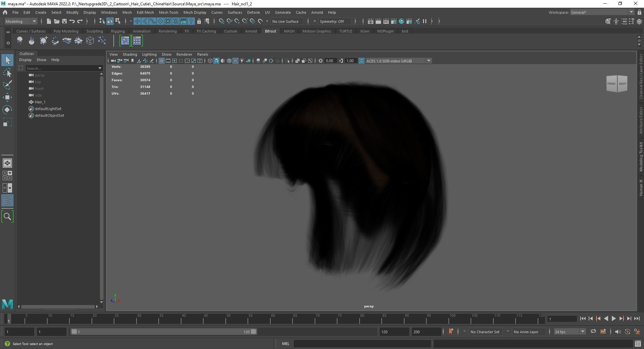644x349 pixels.
Task: Select Hair_1 in the Outliner
Action: (x=40, y=102)
